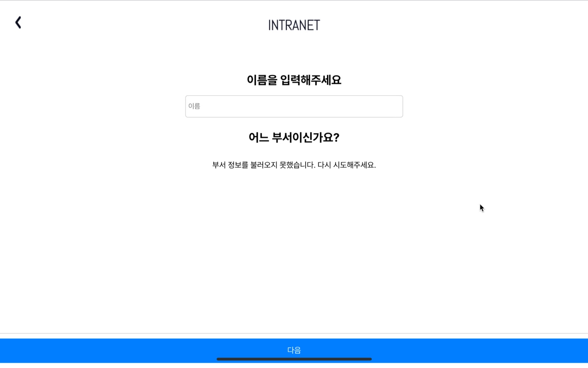Go back using the left chevron icon
Viewport: 588px width, 368px height.
point(18,22)
